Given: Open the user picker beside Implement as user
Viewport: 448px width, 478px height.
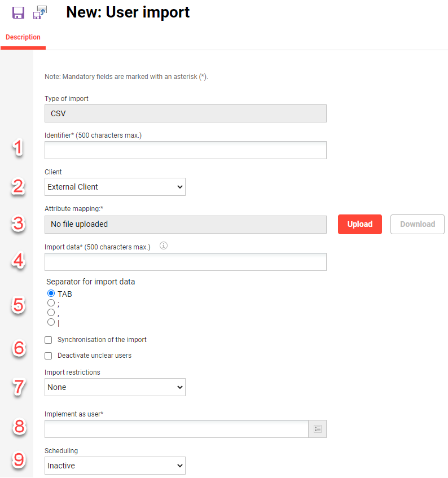Looking at the screenshot, I should tap(317, 429).
